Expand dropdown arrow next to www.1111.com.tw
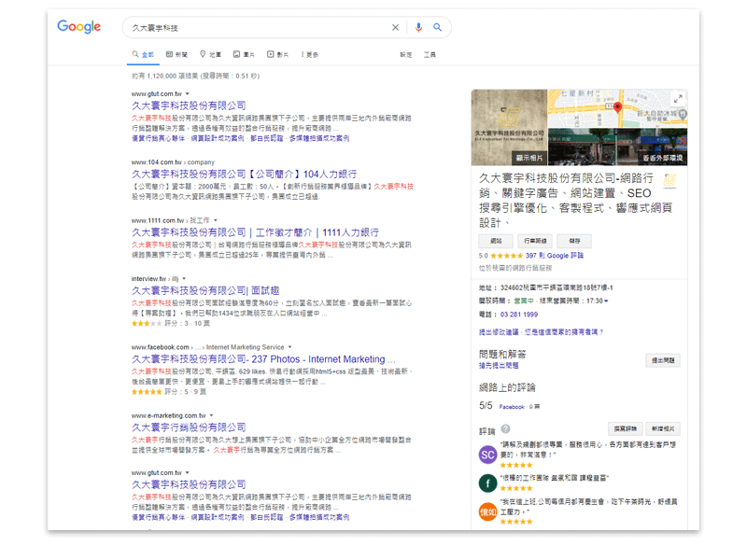The height and width of the screenshot is (560, 747). (x=216, y=220)
